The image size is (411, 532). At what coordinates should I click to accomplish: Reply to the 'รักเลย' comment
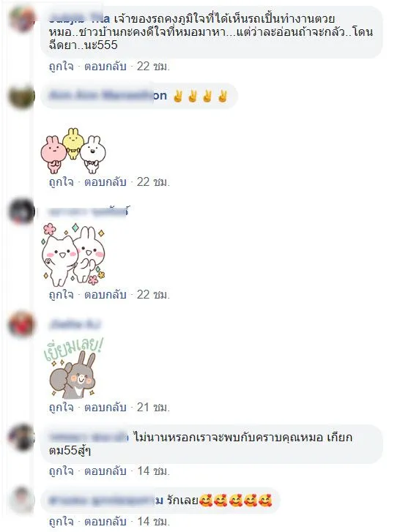point(105,521)
